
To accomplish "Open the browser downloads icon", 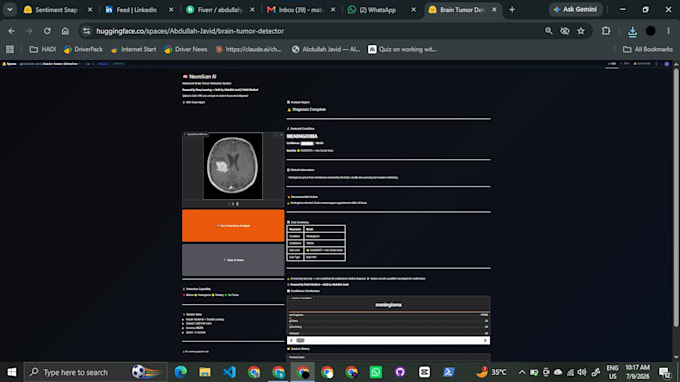I will point(632,31).
